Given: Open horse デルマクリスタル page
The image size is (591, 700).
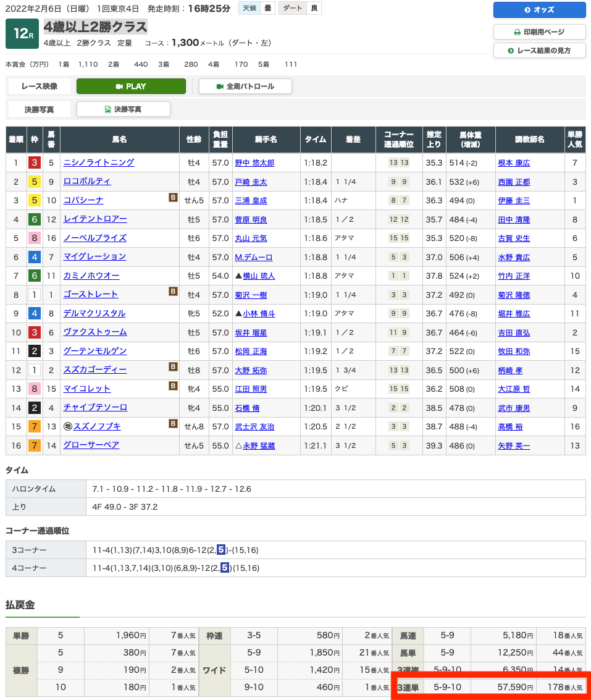Looking at the screenshot, I should pyautogui.click(x=94, y=313).
